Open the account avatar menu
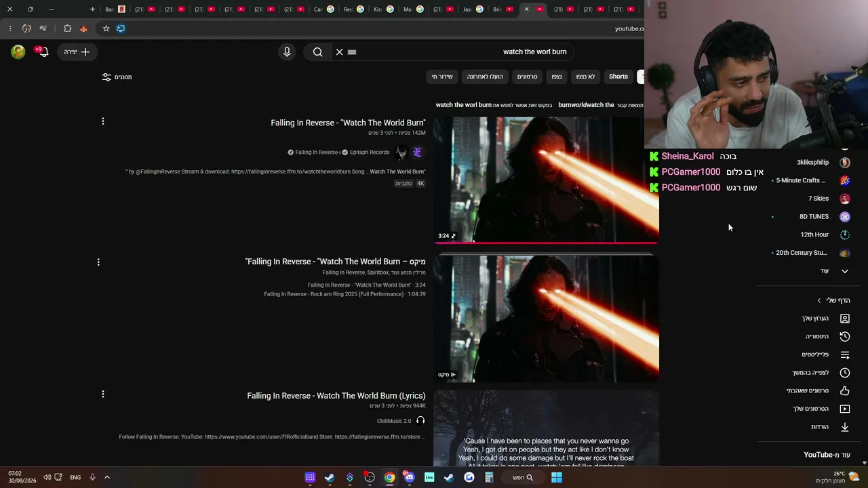Viewport: 868px width, 488px height. (x=18, y=52)
